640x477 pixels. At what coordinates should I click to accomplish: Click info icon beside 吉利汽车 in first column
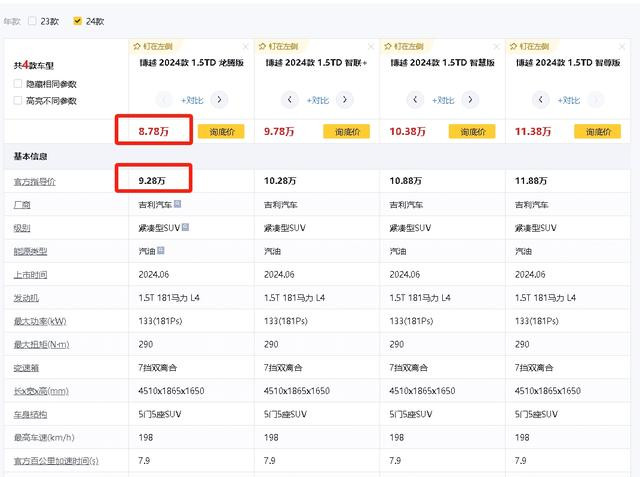point(177,203)
